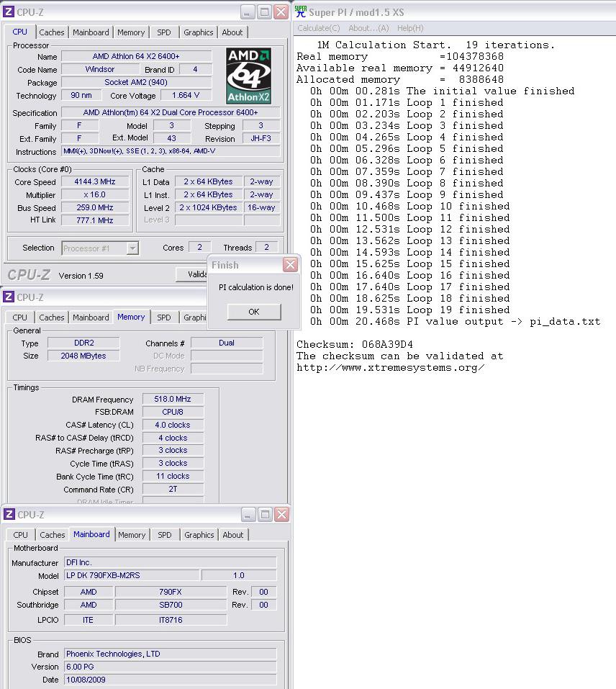Click the CPU-Z icon in Mainboard window title
Viewport: 616px width, 689px height.
[9, 514]
